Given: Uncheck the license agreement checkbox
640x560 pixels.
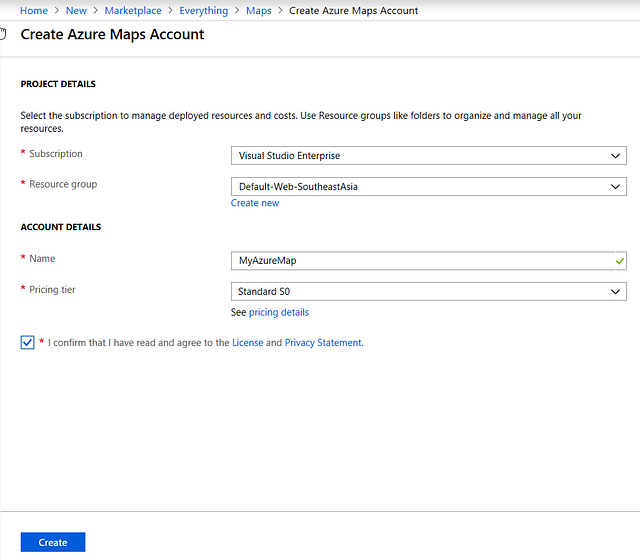Looking at the screenshot, I should click(x=27, y=342).
